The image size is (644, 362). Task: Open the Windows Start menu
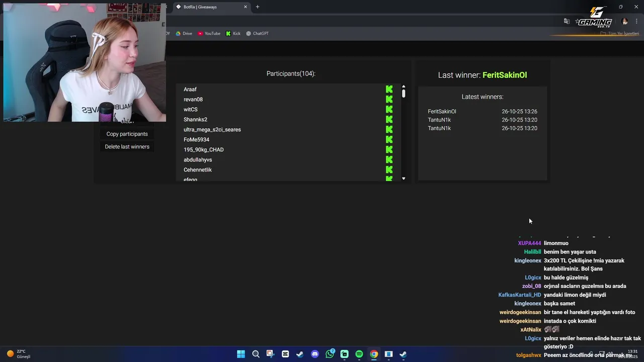pos(241,354)
